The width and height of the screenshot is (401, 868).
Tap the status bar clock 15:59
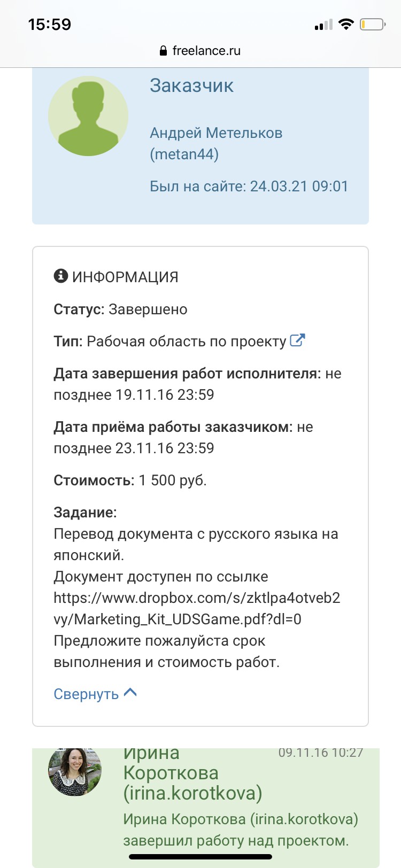coord(50,25)
